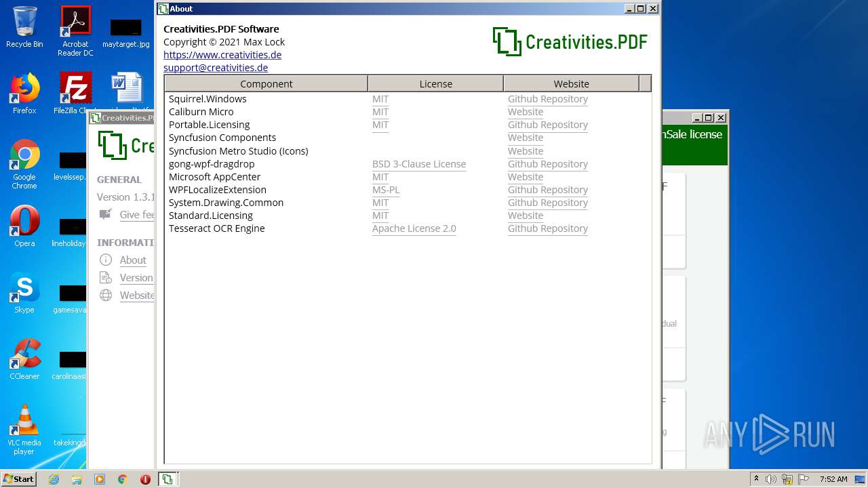Open FileZilla Client desktop shortcut
The width and height of the screenshot is (868, 488).
coord(75,94)
